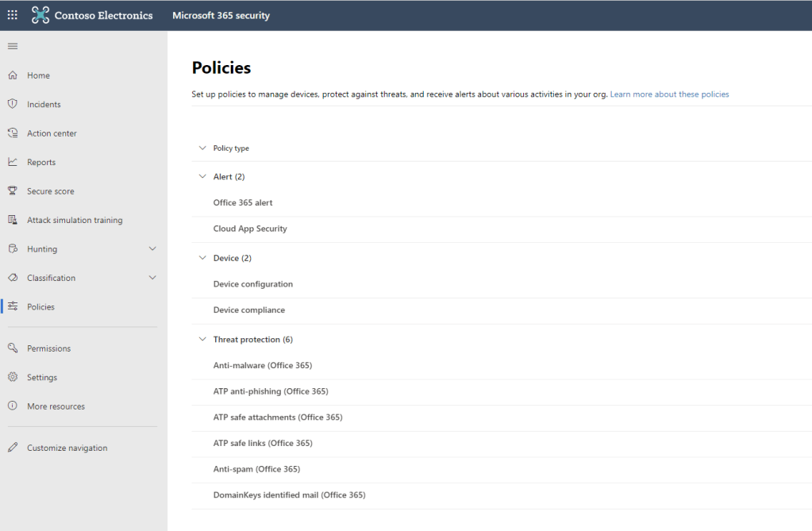Screen dimensions: 812x531
Task: Click the Permissions key icon
Action: [13, 348]
